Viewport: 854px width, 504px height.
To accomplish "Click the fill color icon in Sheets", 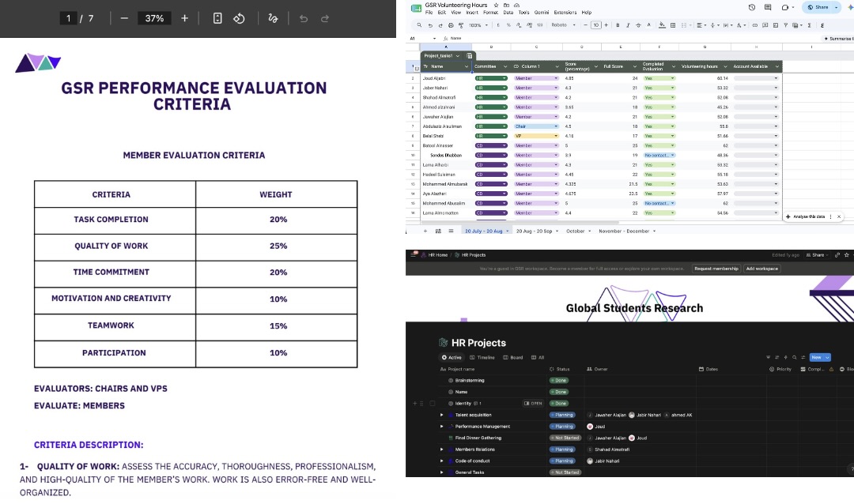I will tap(662, 25).
